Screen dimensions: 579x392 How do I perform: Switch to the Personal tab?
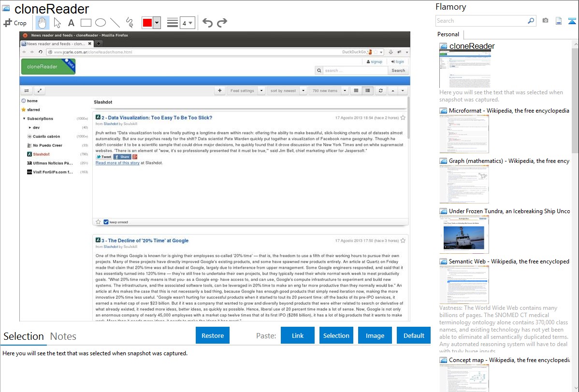pyautogui.click(x=449, y=34)
